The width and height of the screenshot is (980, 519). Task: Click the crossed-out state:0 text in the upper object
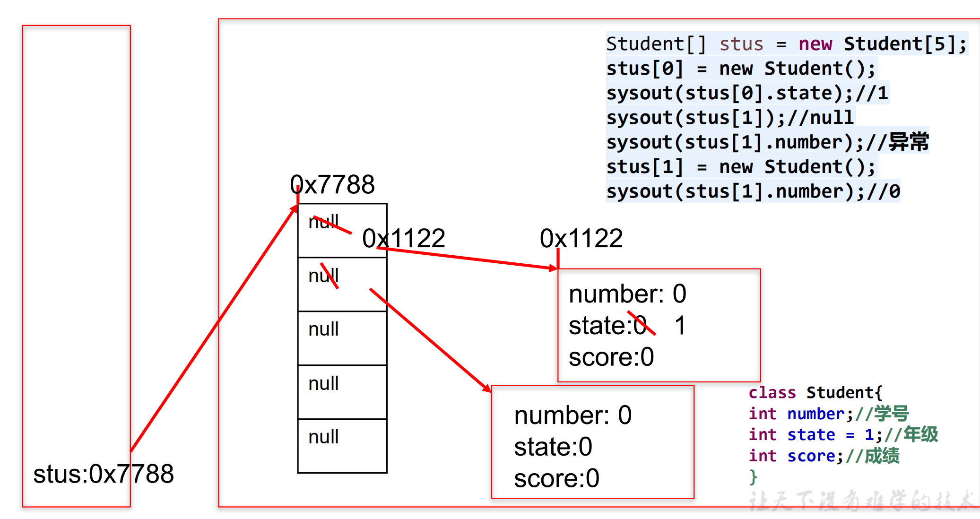point(607,326)
